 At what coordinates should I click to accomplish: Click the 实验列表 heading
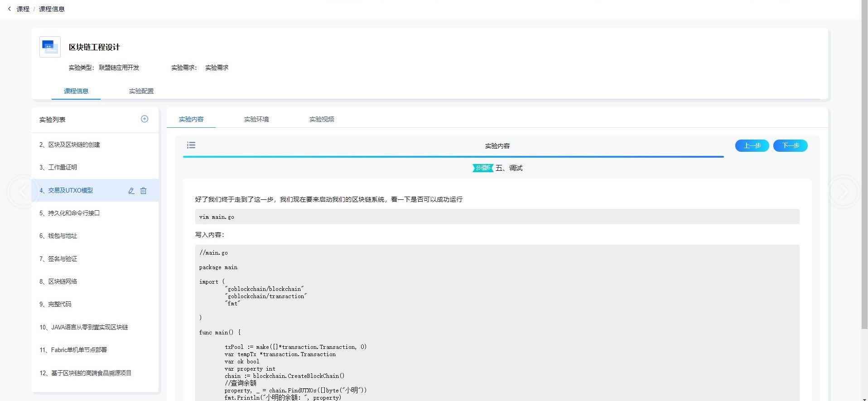[53, 120]
